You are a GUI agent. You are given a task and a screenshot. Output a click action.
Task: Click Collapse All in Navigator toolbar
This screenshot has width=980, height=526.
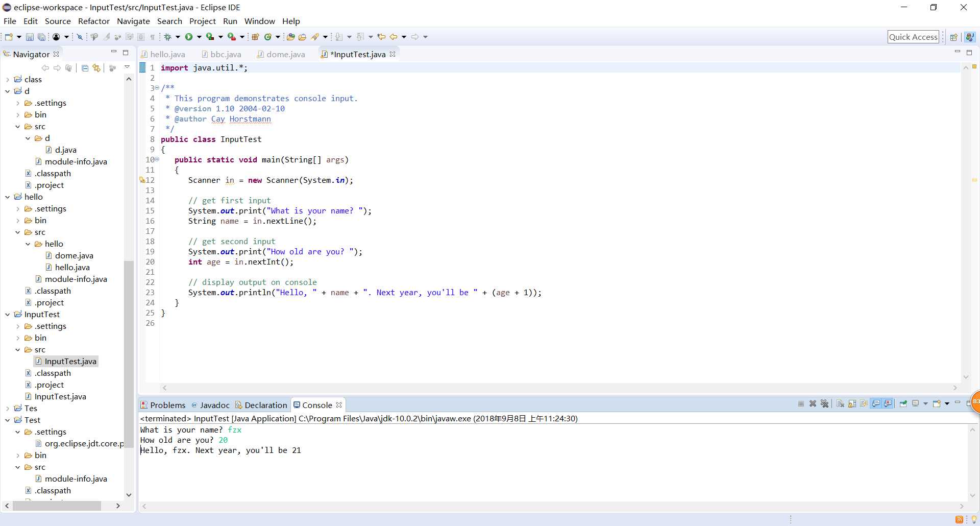[x=85, y=68]
